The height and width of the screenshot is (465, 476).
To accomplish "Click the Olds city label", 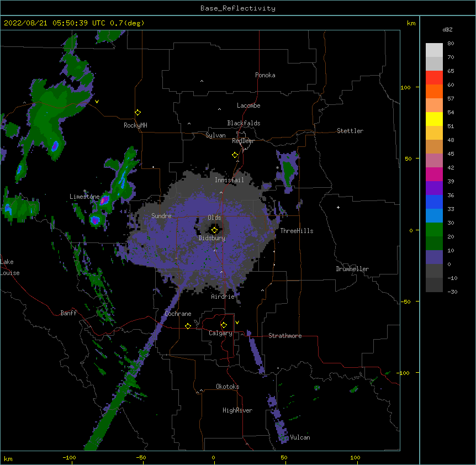I will (214, 218).
